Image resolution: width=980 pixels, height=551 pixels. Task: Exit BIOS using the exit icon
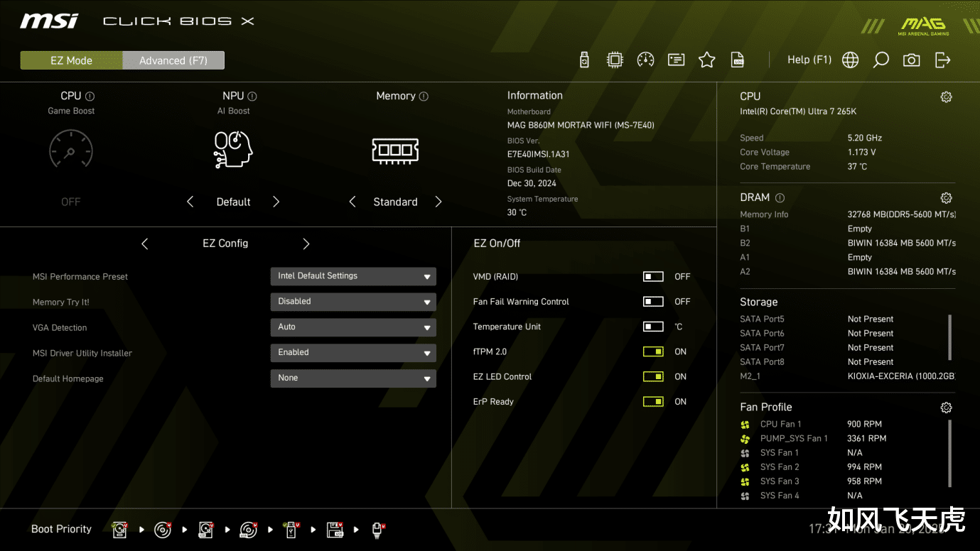(x=942, y=60)
